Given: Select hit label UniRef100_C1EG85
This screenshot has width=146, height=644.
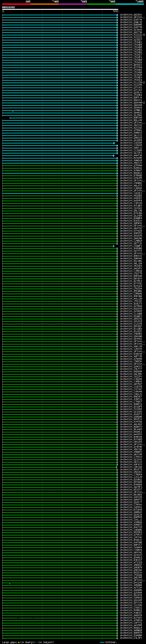Looking at the screenshot, I should pyautogui.click(x=131, y=143).
